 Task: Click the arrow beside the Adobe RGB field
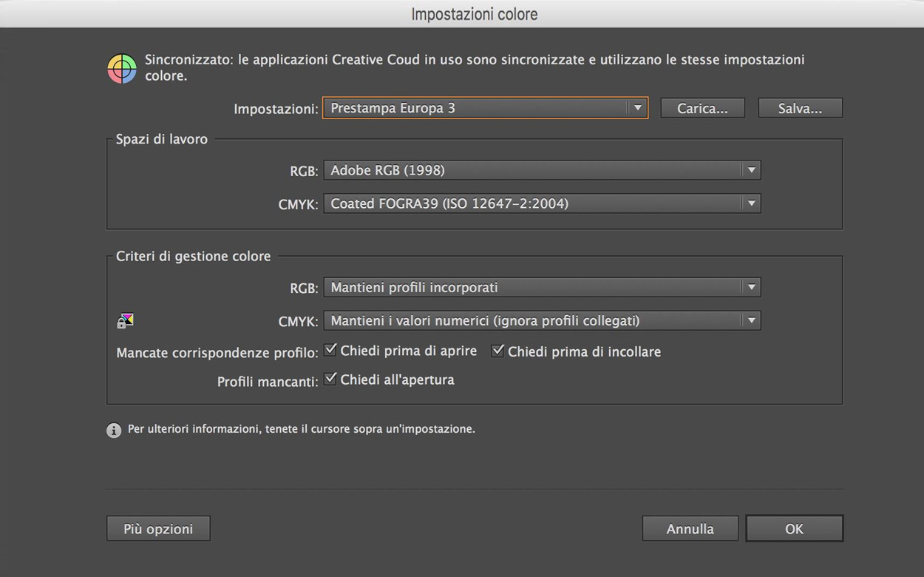pyautogui.click(x=752, y=170)
